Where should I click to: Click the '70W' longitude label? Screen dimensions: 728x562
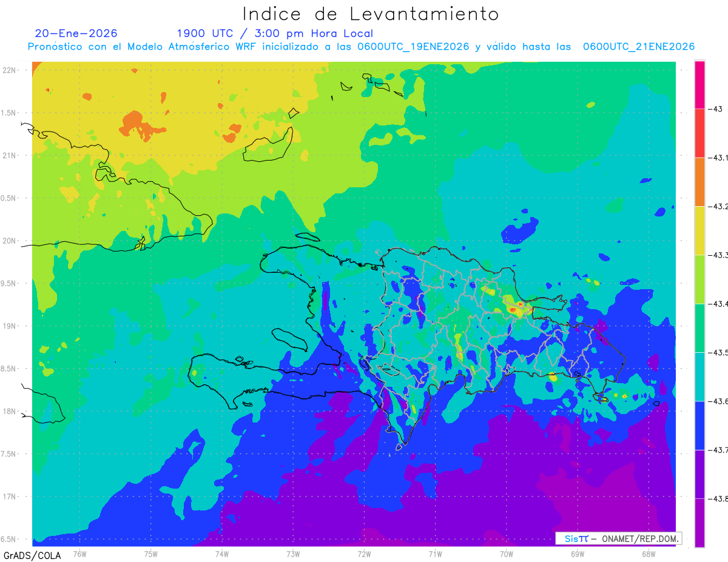507,554
